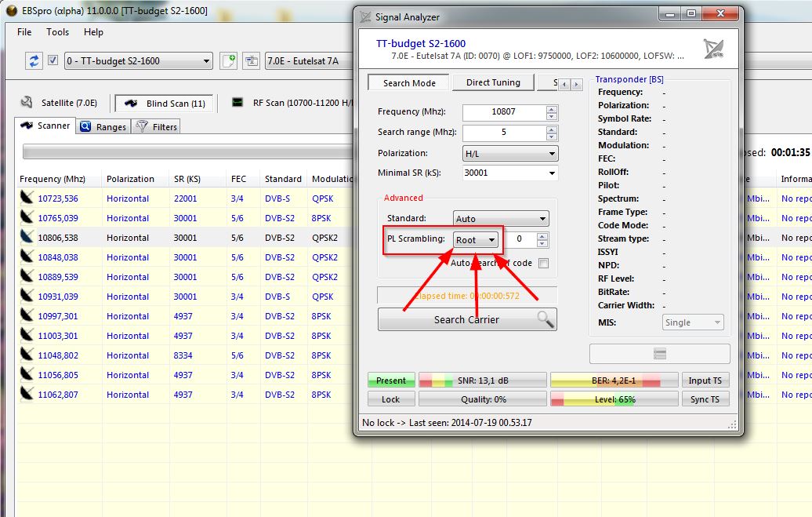
Task: Click the dish icon in row 10848,038
Action: tap(27, 257)
